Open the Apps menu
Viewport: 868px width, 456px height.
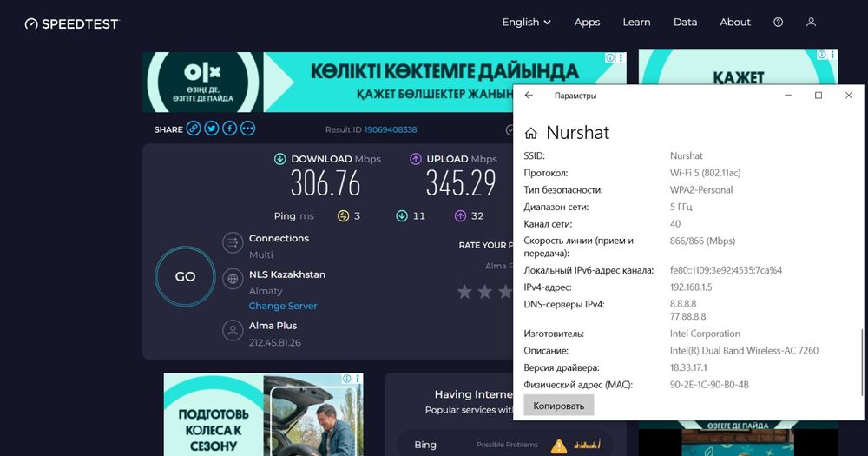tap(587, 23)
